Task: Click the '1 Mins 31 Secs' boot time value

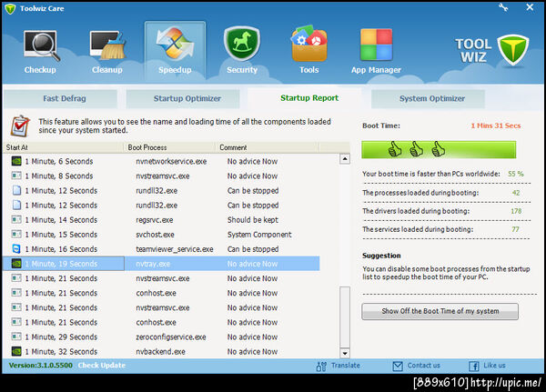Action: point(496,126)
